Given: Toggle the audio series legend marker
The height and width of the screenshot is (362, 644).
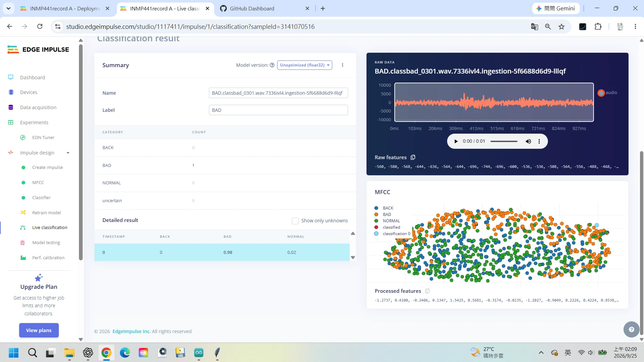Looking at the screenshot, I should [601, 93].
